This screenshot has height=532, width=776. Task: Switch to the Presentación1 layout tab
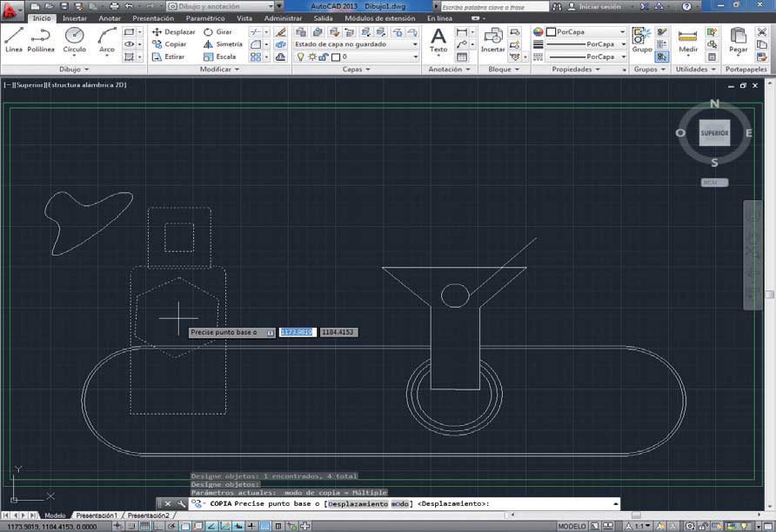[x=97, y=515]
